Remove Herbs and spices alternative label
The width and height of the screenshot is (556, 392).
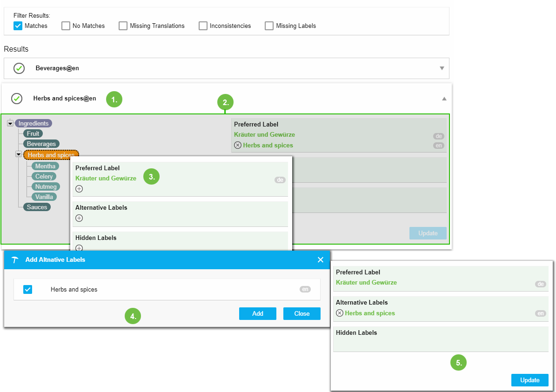pos(340,313)
